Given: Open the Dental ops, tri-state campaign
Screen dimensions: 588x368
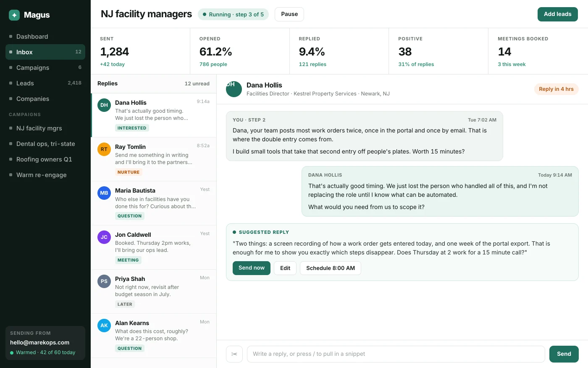Looking at the screenshot, I should point(45,144).
